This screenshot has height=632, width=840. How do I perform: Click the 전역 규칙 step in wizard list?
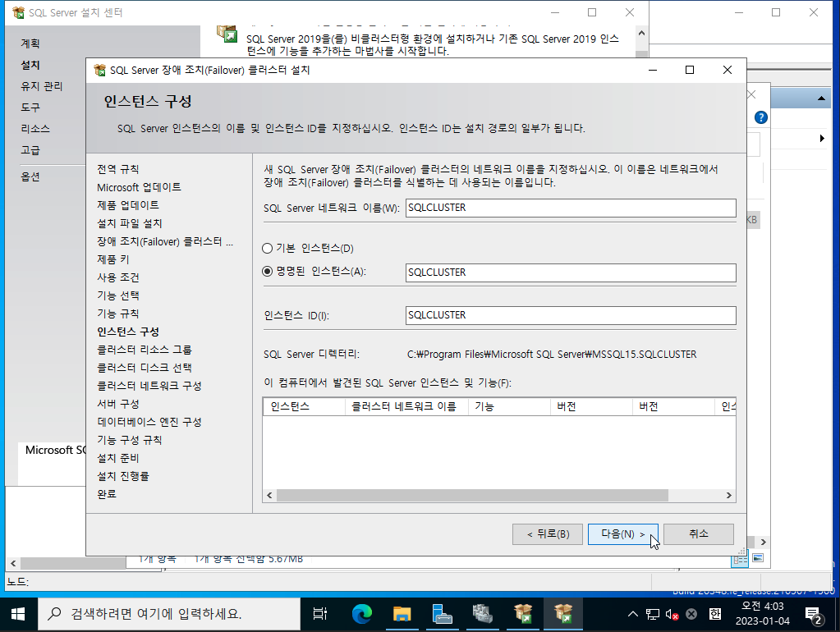[118, 169]
